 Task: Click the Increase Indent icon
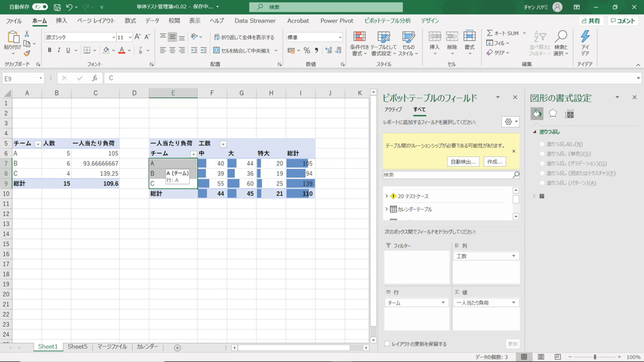tap(203, 50)
